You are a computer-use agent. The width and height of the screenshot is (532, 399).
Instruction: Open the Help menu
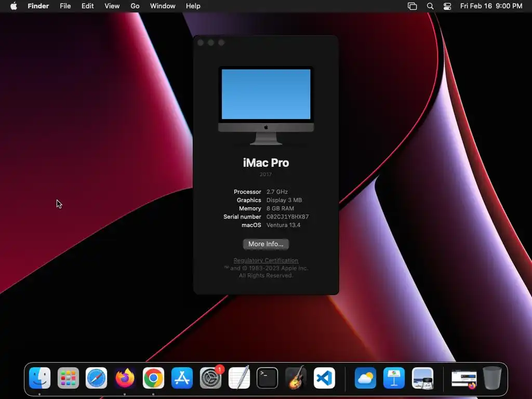pyautogui.click(x=193, y=6)
